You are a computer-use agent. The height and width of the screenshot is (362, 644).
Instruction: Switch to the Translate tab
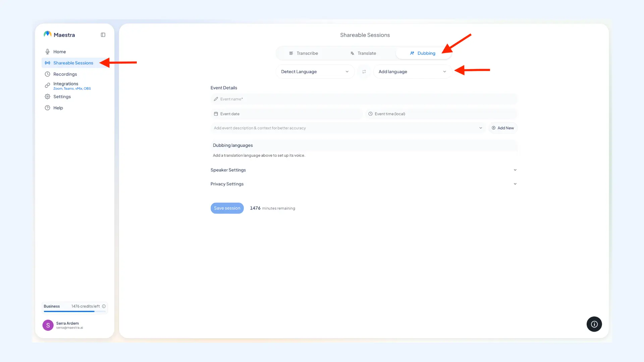363,53
